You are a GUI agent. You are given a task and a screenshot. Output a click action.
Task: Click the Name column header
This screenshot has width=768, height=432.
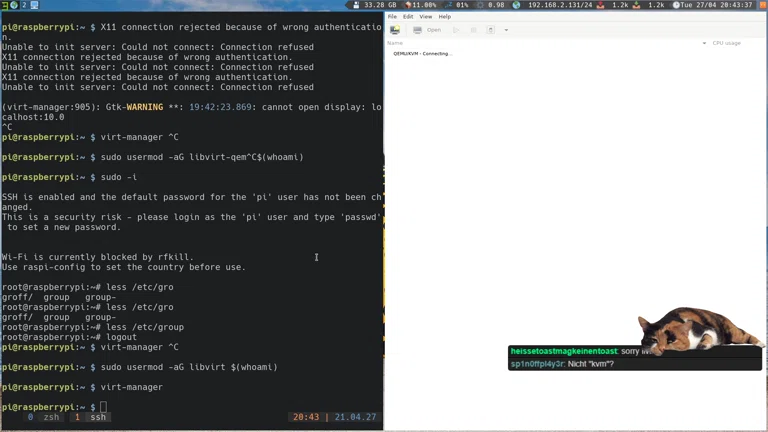tap(395, 43)
